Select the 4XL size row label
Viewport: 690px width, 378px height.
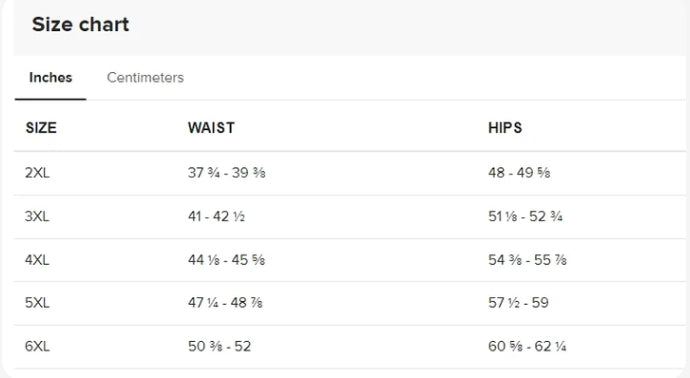click(37, 260)
